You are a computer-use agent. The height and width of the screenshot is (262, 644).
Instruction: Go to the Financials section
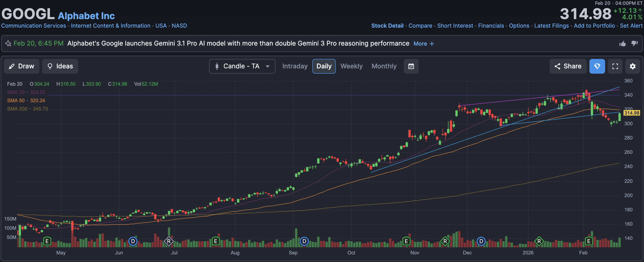[x=491, y=26]
